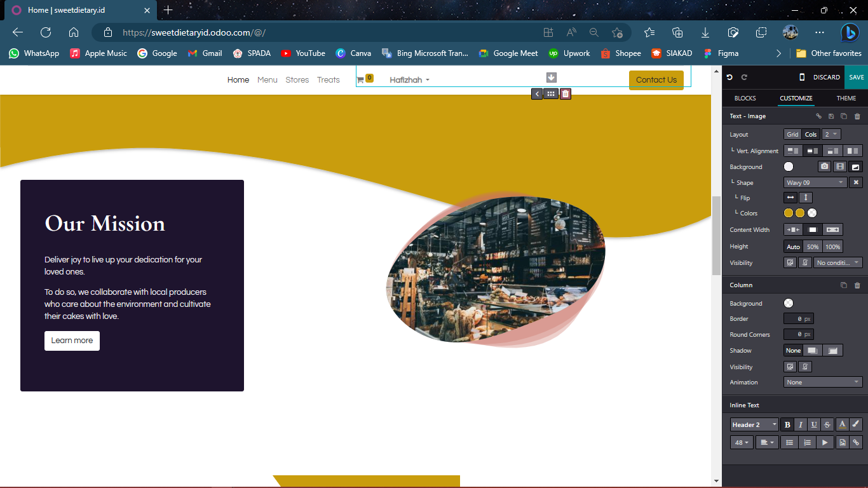This screenshot has width=868, height=488.
Task: Delete the Column via its trash icon
Action: 857,285
